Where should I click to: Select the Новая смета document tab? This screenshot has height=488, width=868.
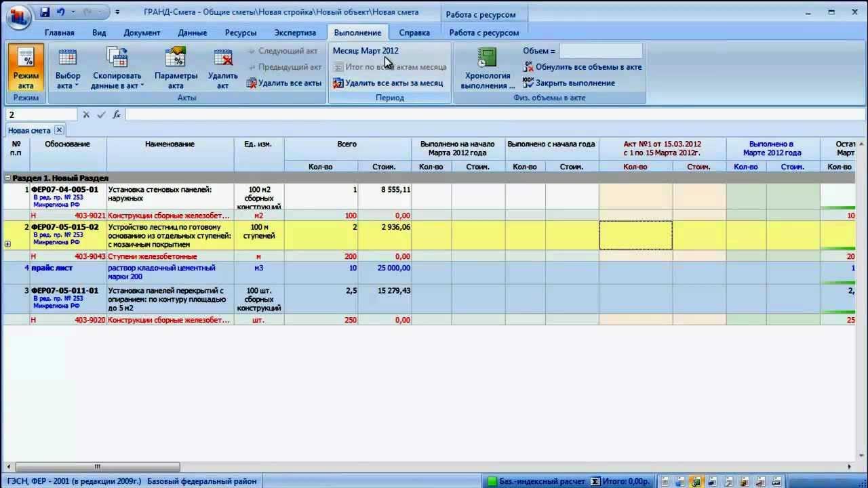click(29, 130)
